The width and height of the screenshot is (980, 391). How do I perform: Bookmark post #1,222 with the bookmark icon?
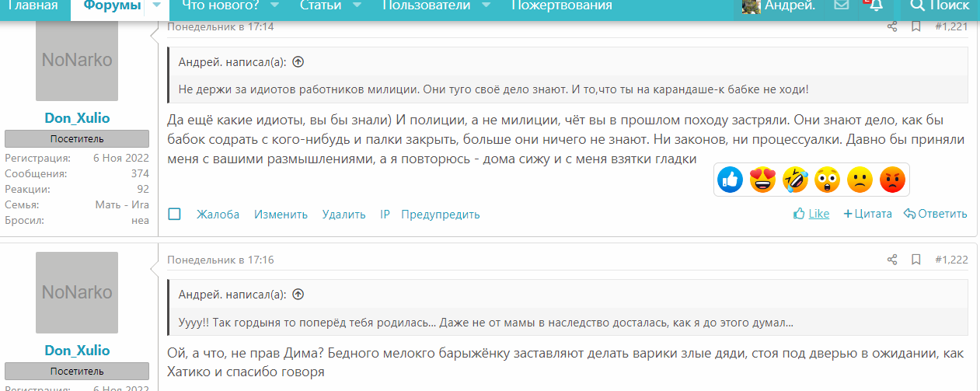[x=915, y=260]
